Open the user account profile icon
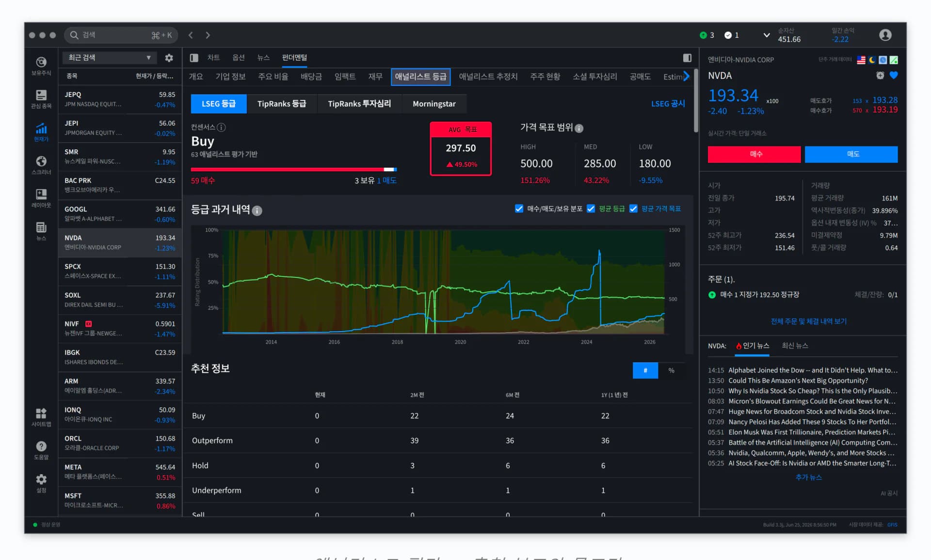Screen dimensions: 931x560 [885, 35]
